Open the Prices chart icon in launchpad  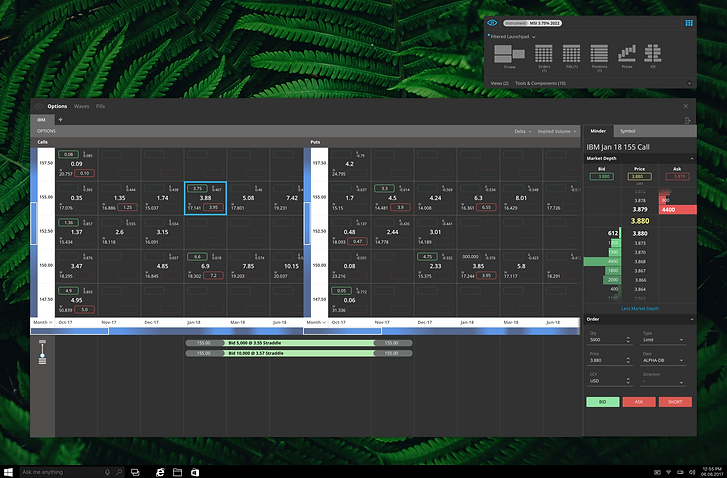click(x=627, y=54)
